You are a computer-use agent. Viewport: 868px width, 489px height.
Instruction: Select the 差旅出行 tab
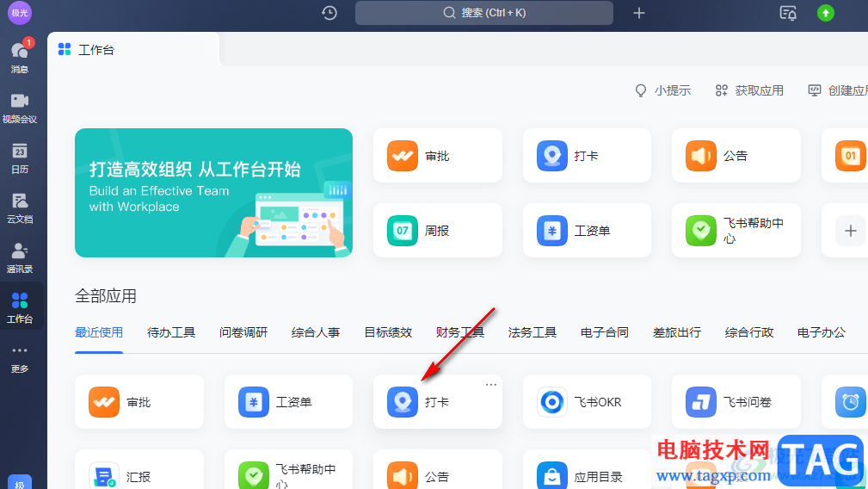click(x=677, y=332)
